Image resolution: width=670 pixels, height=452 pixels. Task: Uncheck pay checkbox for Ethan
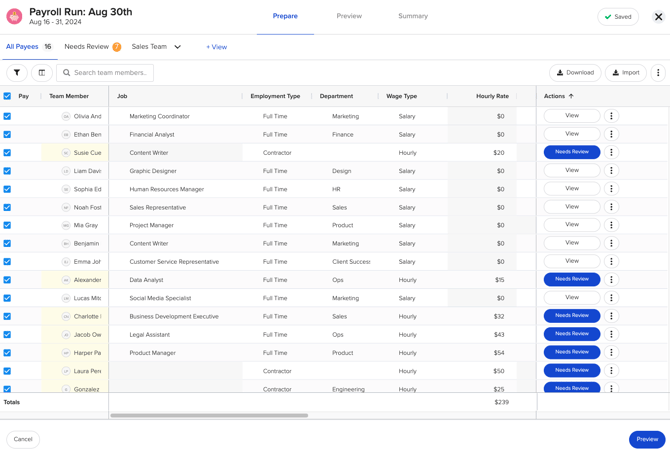(7, 134)
